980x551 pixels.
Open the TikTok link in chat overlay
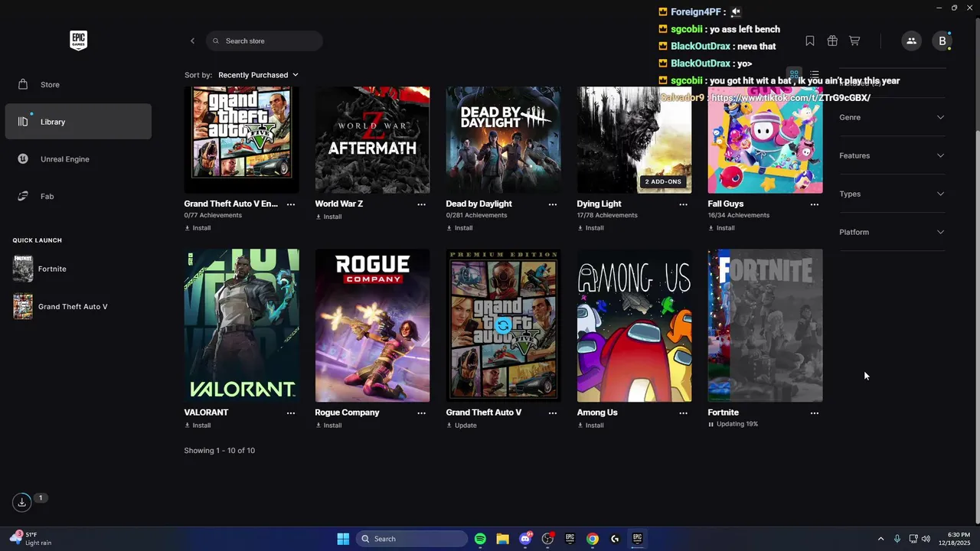790,98
